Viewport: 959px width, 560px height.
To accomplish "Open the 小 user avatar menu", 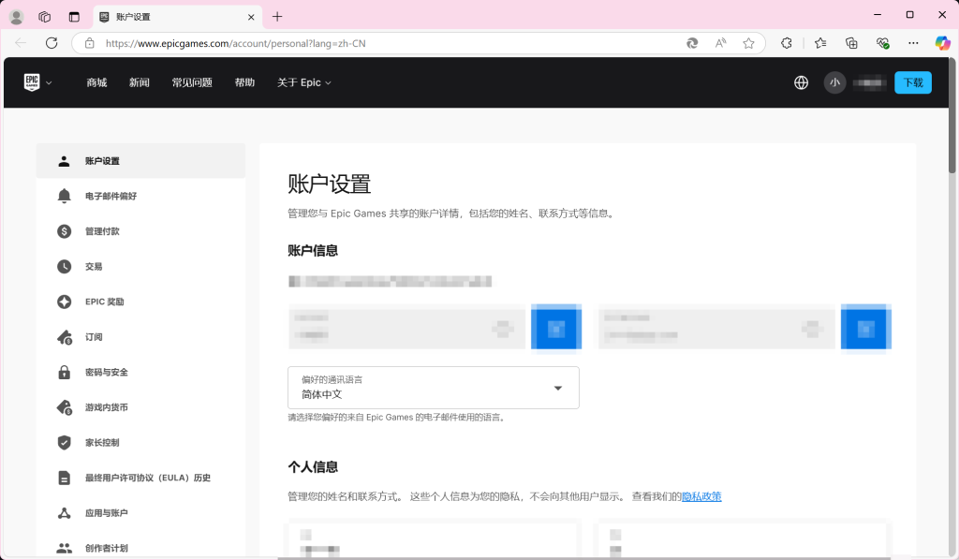I will tap(834, 82).
